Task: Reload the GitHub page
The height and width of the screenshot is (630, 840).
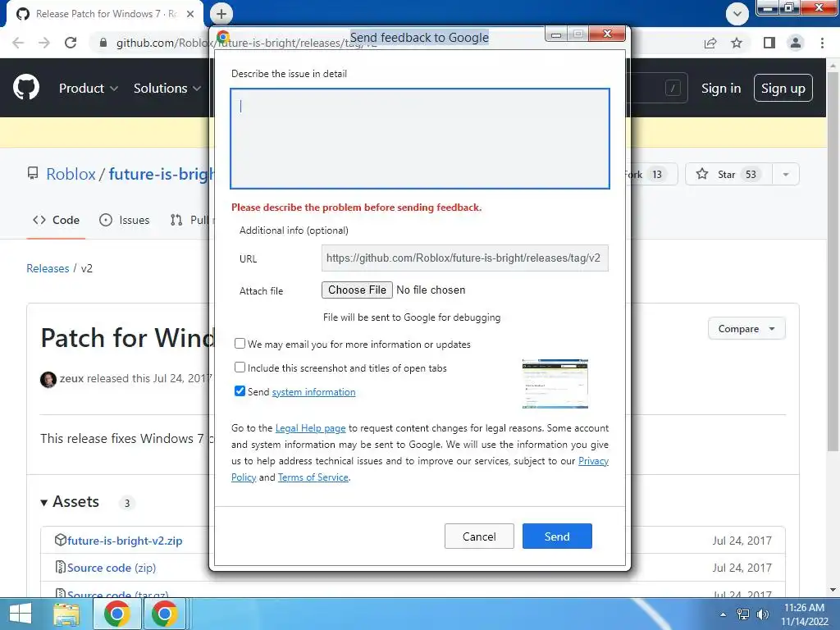Action: 71,43
